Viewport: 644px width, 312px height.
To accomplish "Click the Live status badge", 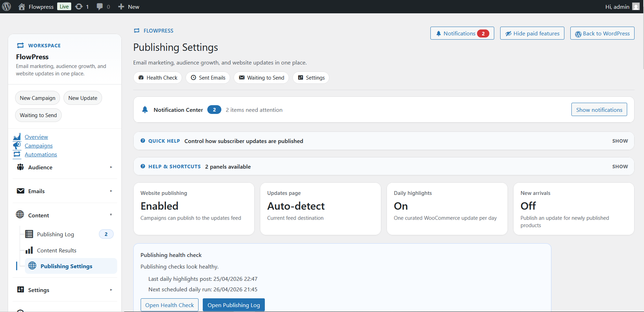I will [x=64, y=7].
